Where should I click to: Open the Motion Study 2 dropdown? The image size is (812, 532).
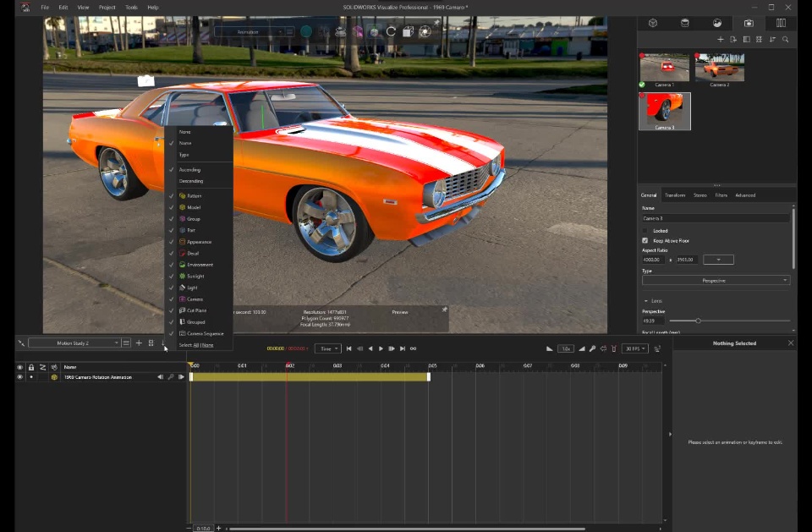coord(74,343)
